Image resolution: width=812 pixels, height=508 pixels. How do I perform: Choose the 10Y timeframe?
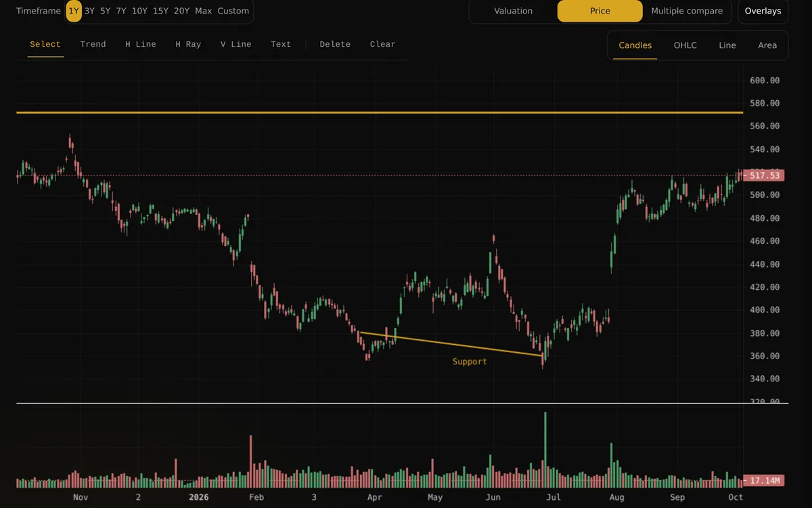[x=139, y=11]
